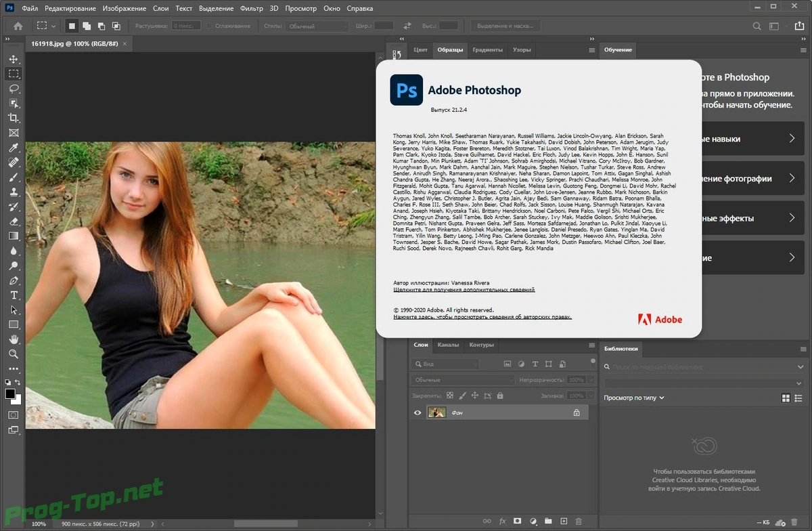Create a new layer button

pos(562,522)
